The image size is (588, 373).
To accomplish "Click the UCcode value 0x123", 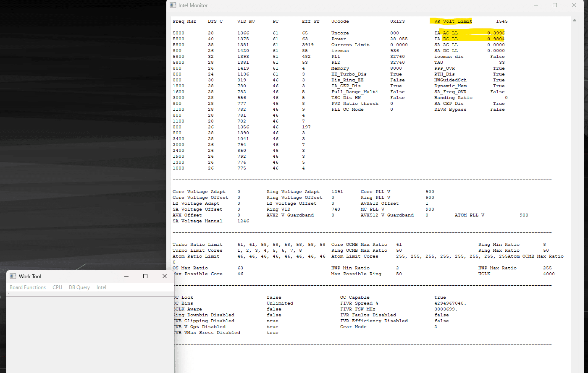I will [x=397, y=21].
